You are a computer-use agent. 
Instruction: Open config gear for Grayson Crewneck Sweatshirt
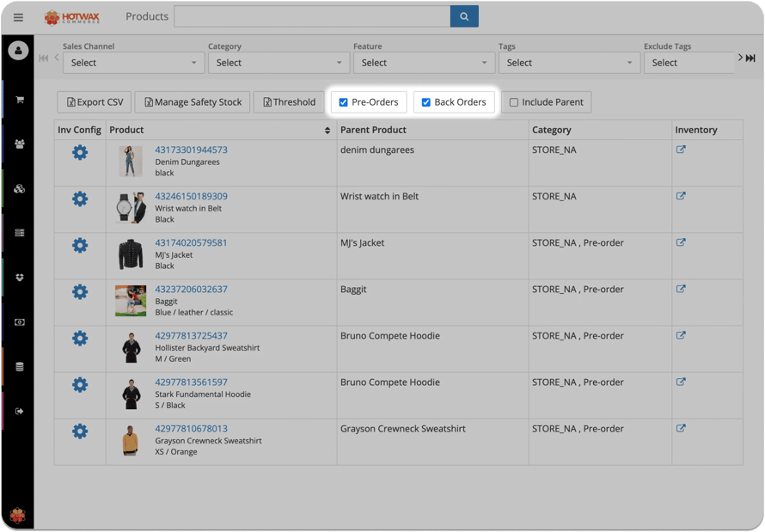pyautogui.click(x=80, y=431)
